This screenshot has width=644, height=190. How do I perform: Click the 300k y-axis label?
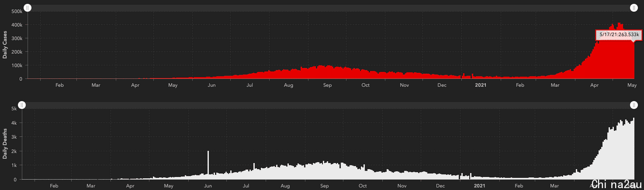click(x=16, y=38)
